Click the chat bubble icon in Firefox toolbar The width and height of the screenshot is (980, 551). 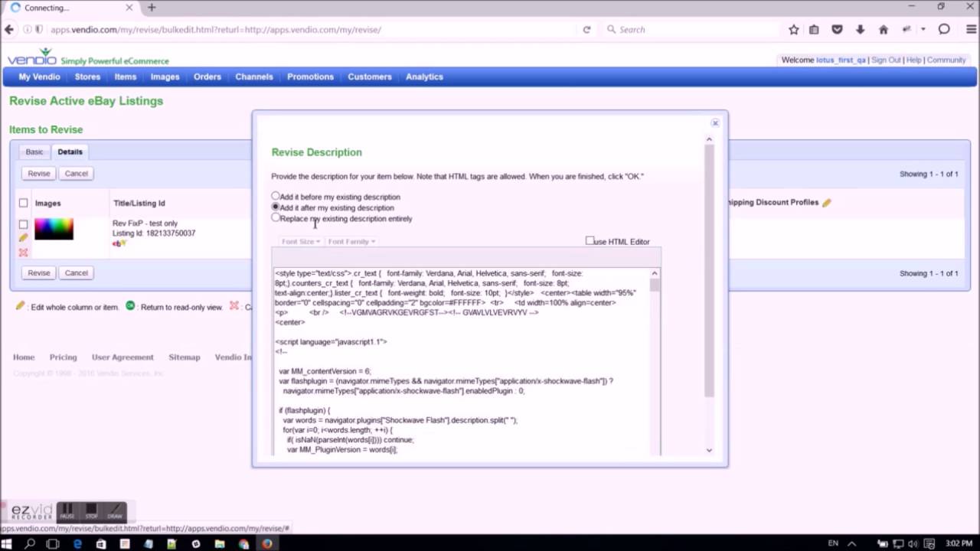944,29
